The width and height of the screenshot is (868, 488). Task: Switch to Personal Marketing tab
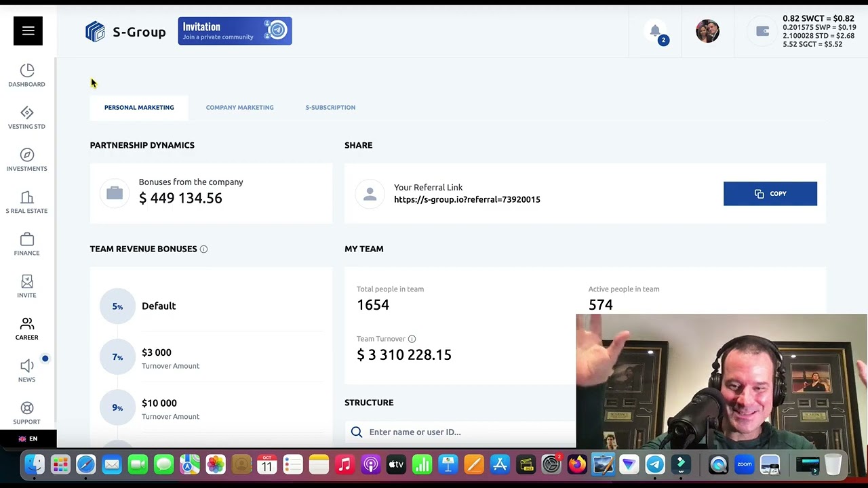click(x=139, y=107)
